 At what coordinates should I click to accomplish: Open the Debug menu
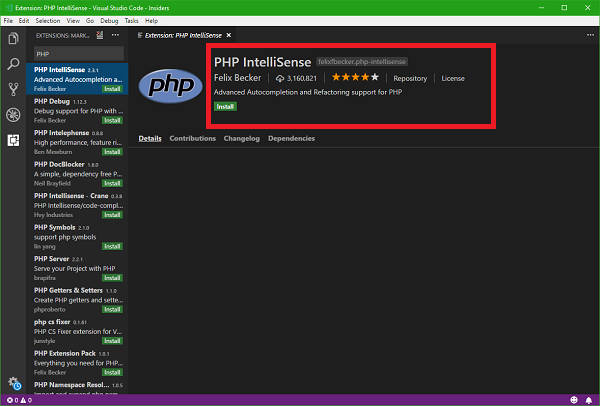pyautogui.click(x=108, y=20)
